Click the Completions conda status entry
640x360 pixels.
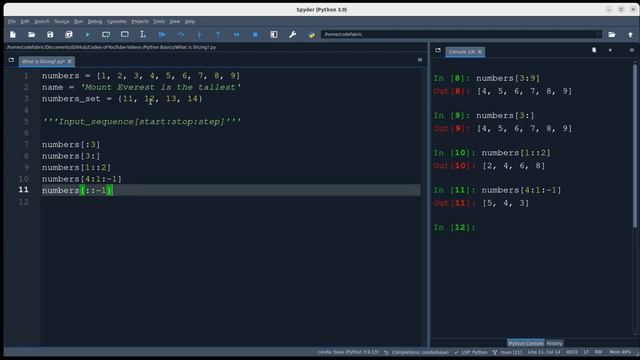click(416, 352)
